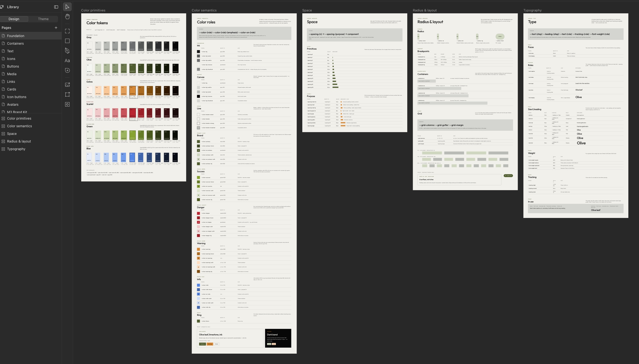Viewport: 639px width, 364px height.
Task: Click the sparkle frame generation tool
Action: pyautogui.click(x=67, y=95)
